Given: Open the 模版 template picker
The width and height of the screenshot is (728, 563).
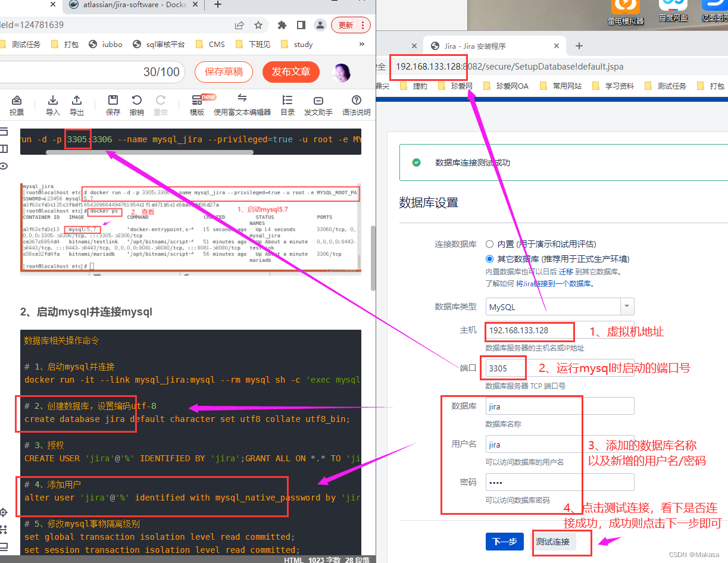Looking at the screenshot, I should (197, 105).
